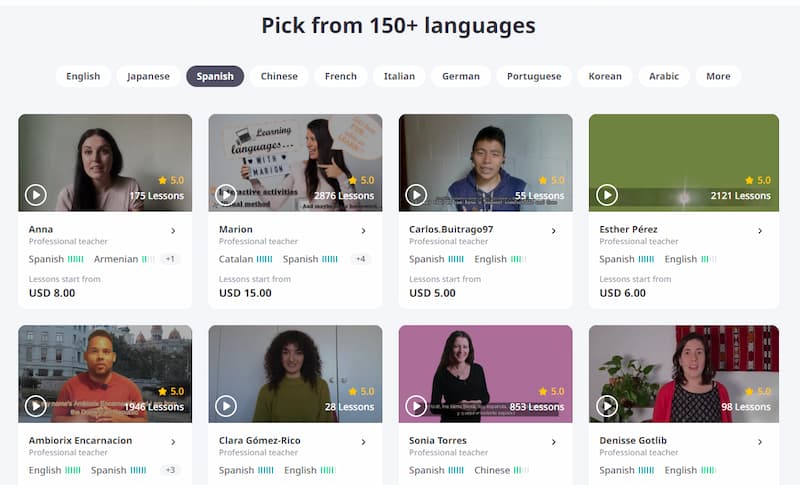Open Anna's profile via chevron arrow
This screenshot has width=800, height=485.
pos(173,231)
